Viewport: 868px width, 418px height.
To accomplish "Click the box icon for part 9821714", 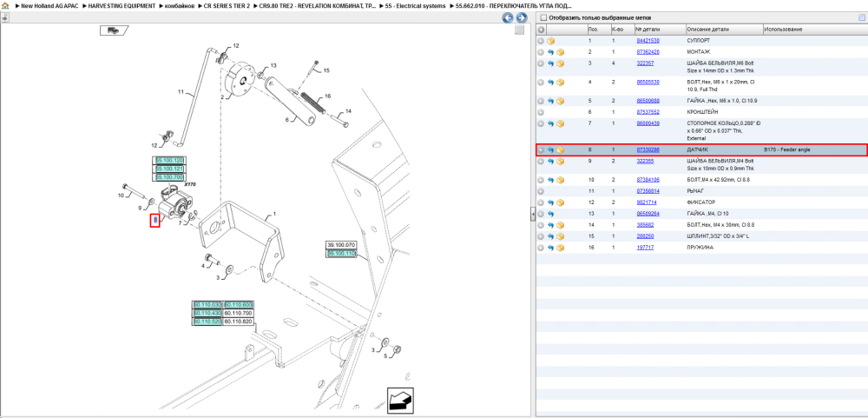I will pos(560,202).
